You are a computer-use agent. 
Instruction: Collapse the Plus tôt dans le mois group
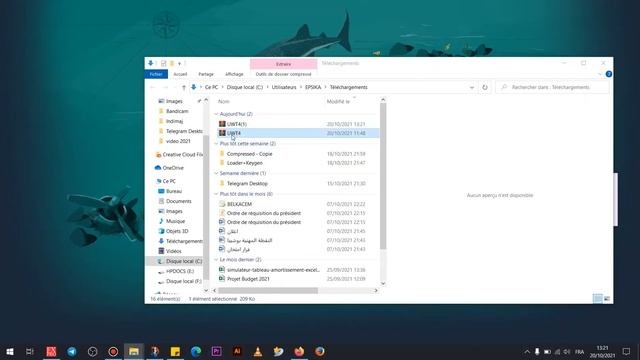pos(216,194)
